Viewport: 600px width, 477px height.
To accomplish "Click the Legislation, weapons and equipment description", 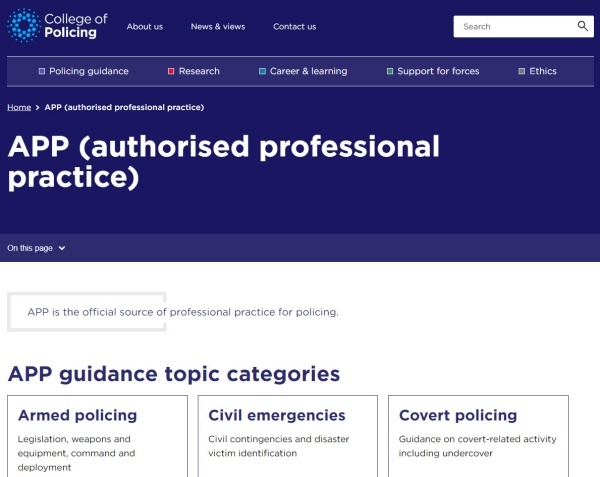I will (76, 453).
